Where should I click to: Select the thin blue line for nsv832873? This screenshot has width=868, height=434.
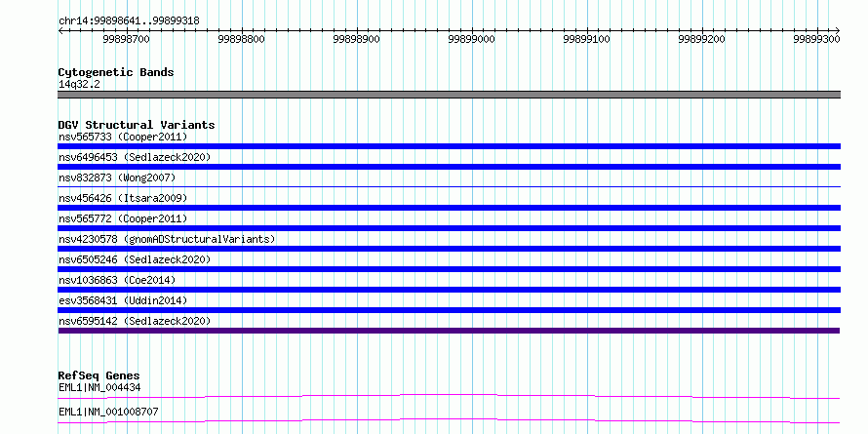(x=449, y=187)
